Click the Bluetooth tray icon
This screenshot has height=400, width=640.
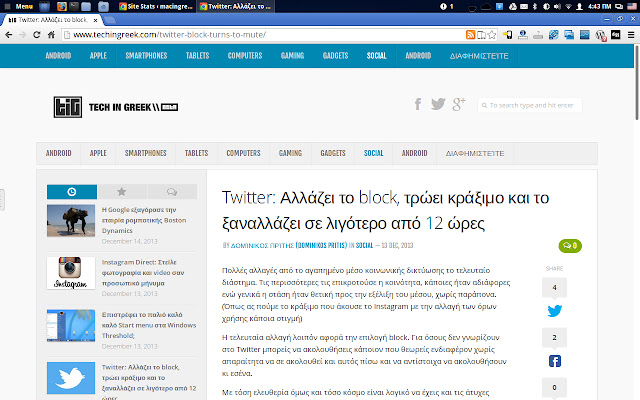(535, 6)
